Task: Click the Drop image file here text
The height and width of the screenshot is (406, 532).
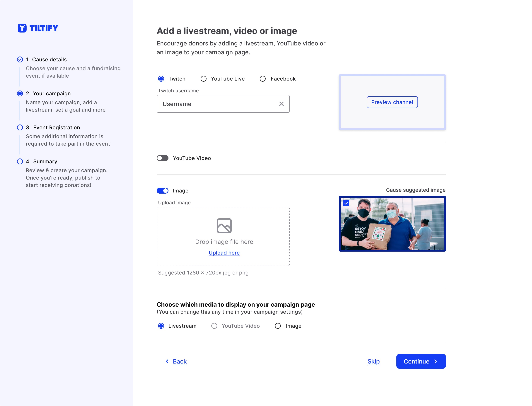Action: [224, 242]
